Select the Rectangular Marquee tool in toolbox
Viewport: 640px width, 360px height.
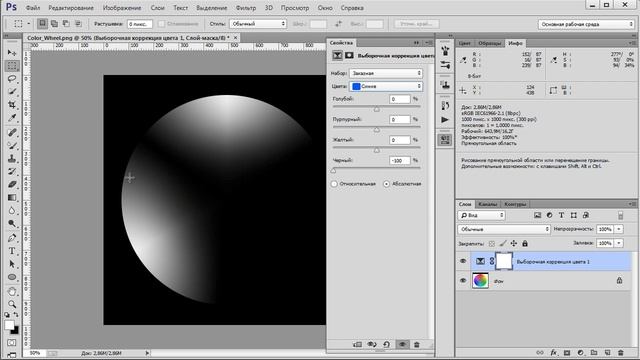(12, 66)
